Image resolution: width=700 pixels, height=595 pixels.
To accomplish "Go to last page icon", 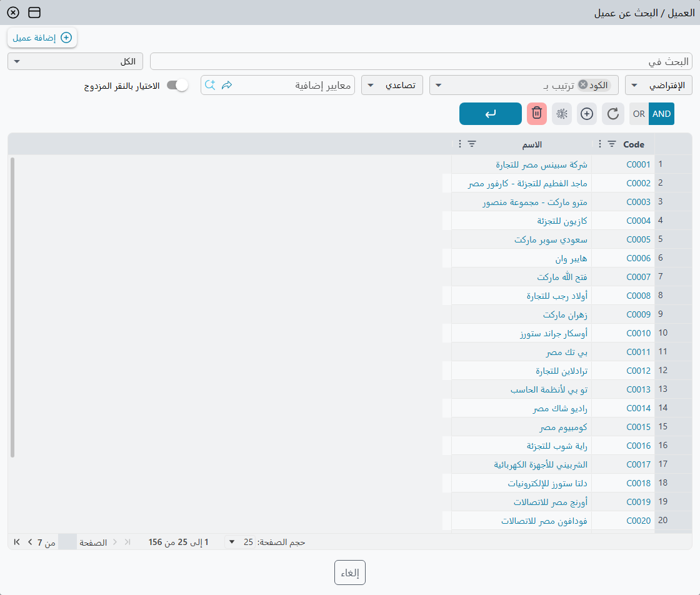I will click(17, 542).
